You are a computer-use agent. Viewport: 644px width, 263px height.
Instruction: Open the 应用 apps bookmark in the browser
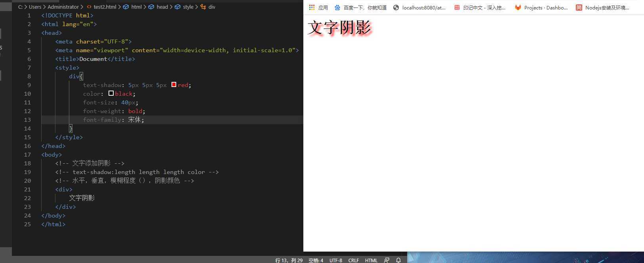click(x=318, y=8)
